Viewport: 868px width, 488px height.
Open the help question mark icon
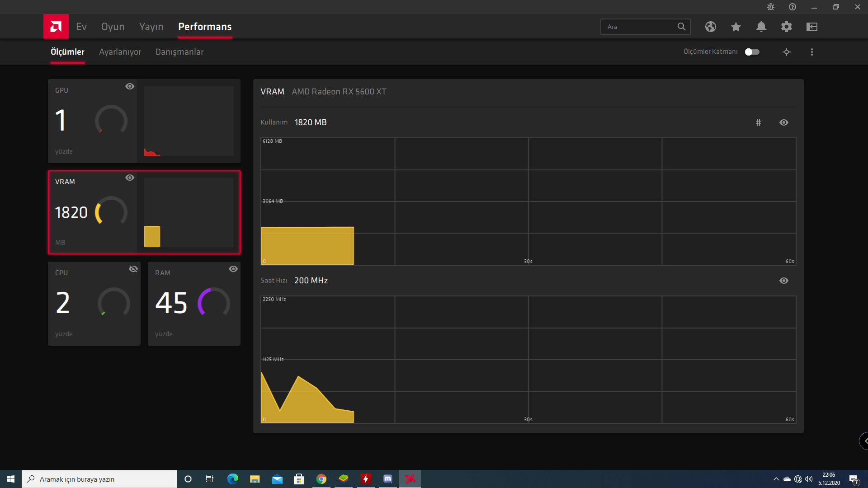[x=793, y=7]
